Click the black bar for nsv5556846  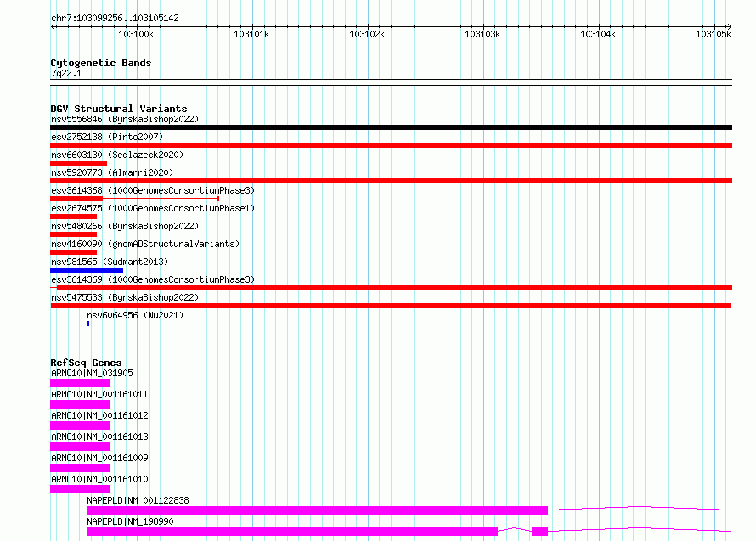point(391,127)
